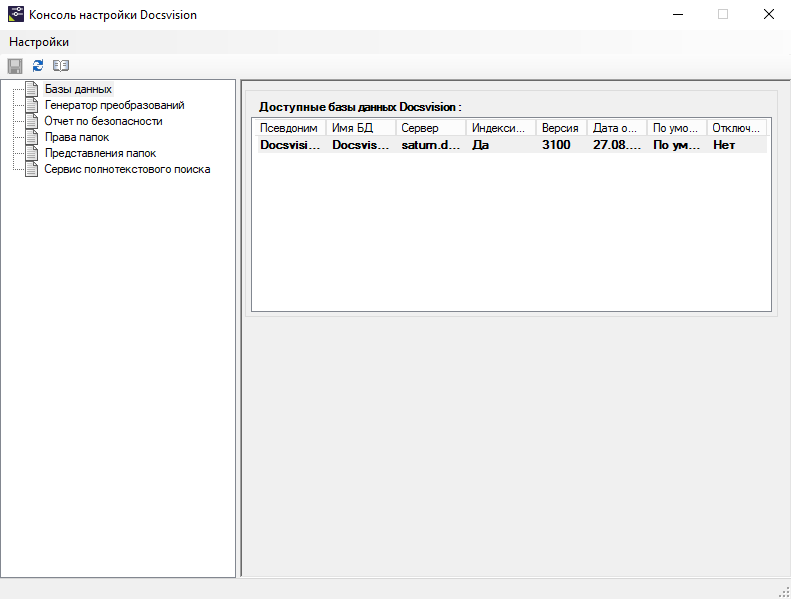Open Права папок settings
The width and height of the screenshot is (791, 599).
pos(77,137)
